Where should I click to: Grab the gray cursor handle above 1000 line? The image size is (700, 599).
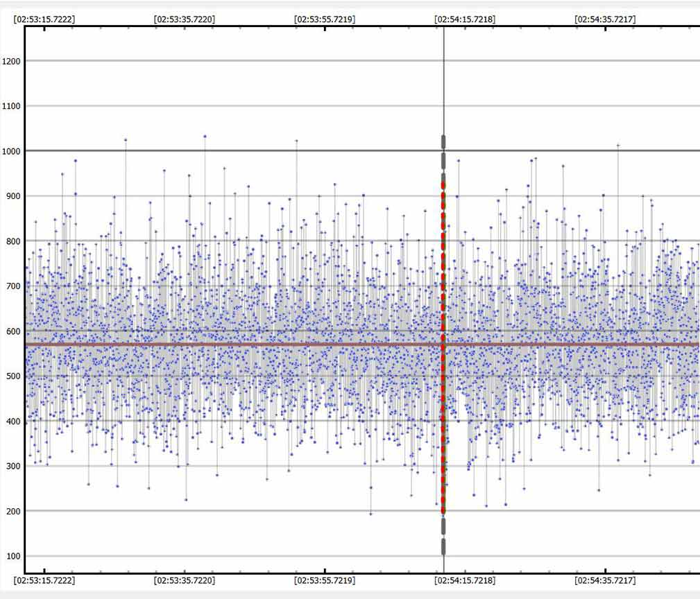click(443, 142)
